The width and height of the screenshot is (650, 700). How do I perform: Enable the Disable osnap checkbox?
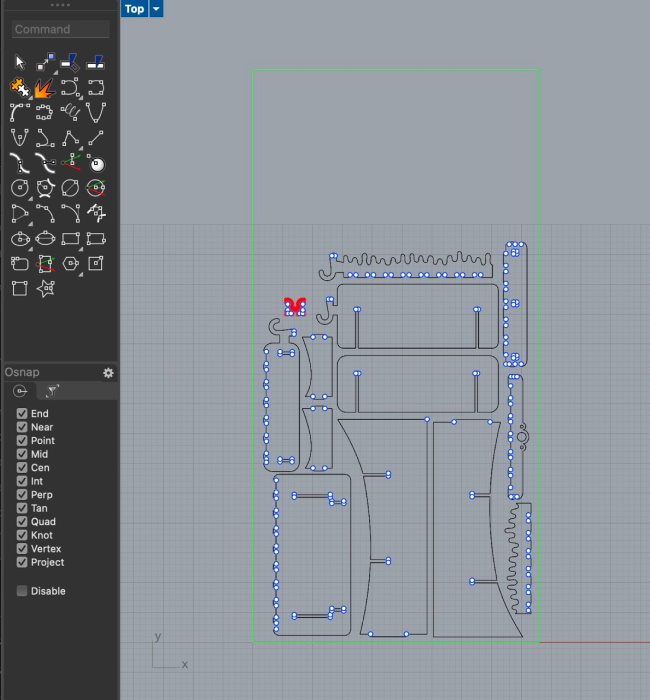(x=22, y=591)
